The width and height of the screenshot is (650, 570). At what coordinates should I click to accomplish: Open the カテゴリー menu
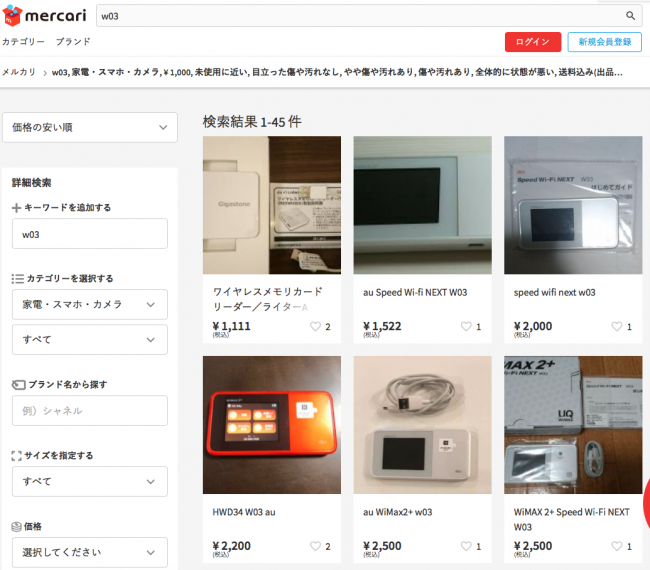click(23, 42)
